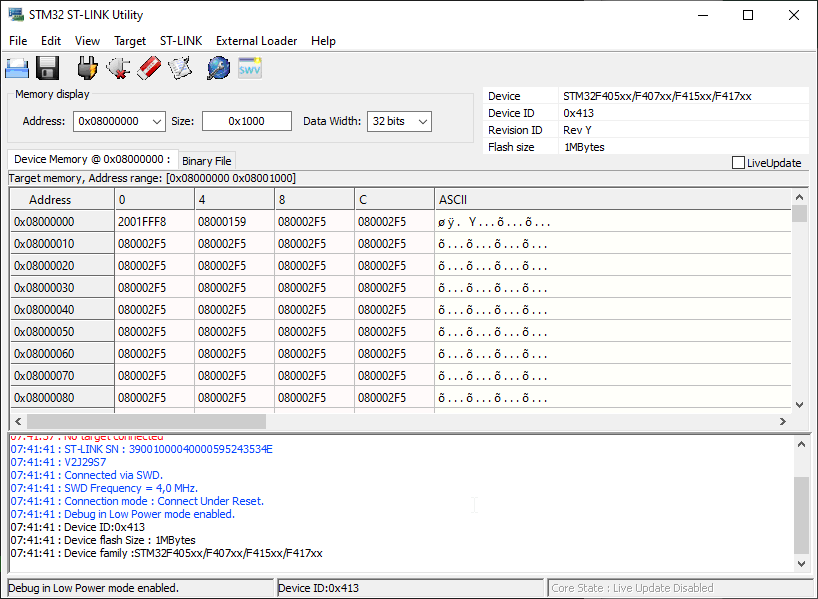Click the Connected via SWD log line
Viewport: 818px width, 599px height.
87,475
